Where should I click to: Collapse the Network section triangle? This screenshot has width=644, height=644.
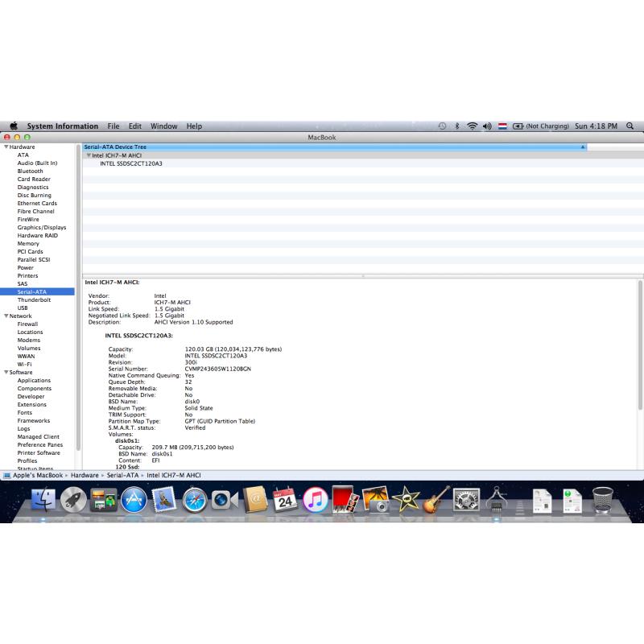6,316
